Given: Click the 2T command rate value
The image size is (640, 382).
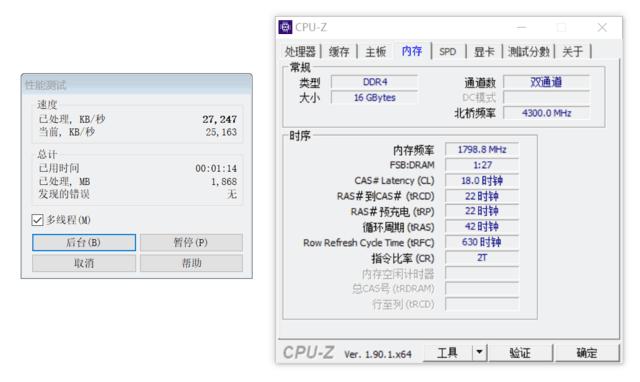Looking at the screenshot, I should [x=482, y=258].
